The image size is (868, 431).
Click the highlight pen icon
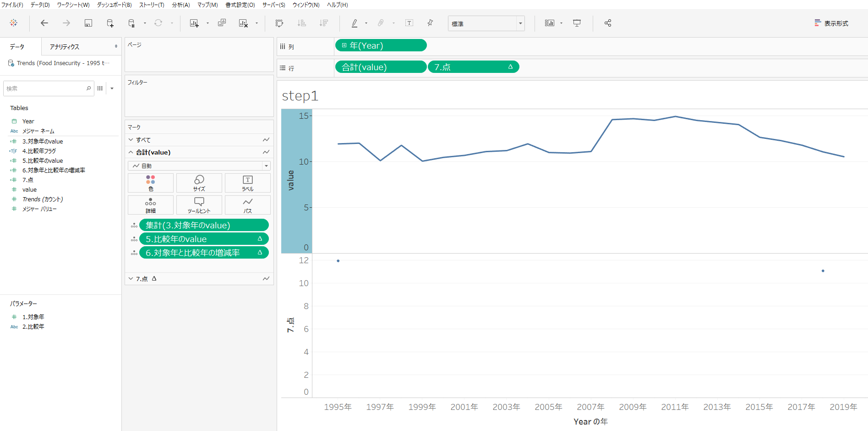355,23
